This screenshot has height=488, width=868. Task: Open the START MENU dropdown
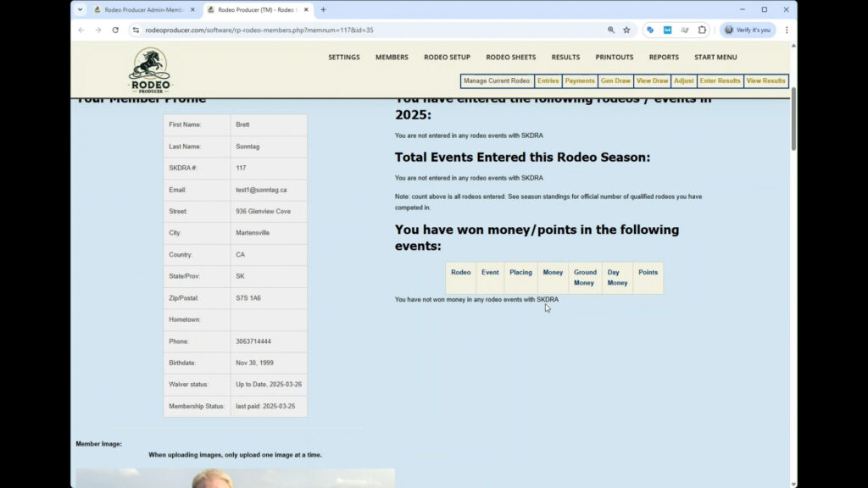click(x=715, y=57)
